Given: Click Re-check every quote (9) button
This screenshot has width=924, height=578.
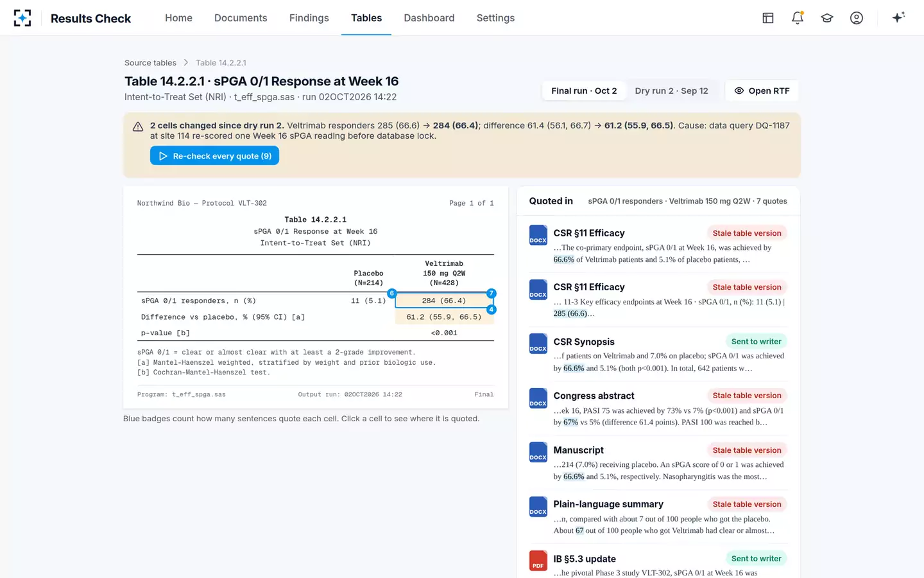Looking at the screenshot, I should pyautogui.click(x=214, y=156).
